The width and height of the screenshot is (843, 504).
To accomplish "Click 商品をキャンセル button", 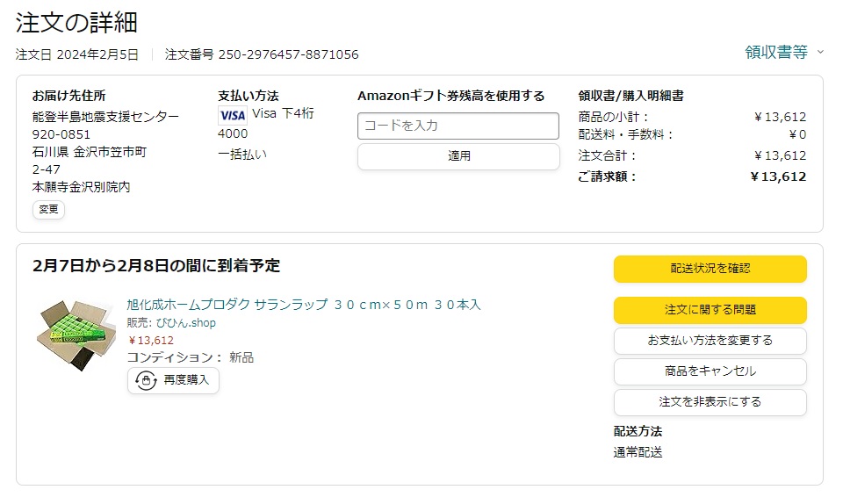I will pyautogui.click(x=710, y=371).
